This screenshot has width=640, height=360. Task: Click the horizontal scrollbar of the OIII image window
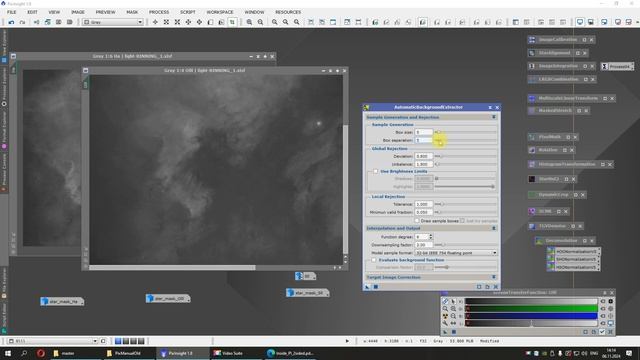pyautogui.click(x=172, y=268)
